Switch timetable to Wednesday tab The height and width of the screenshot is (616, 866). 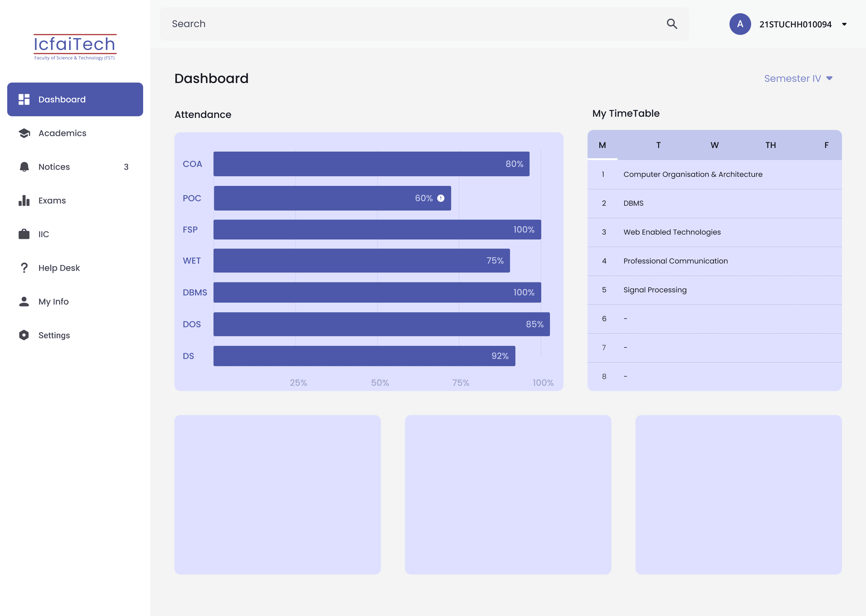click(714, 145)
